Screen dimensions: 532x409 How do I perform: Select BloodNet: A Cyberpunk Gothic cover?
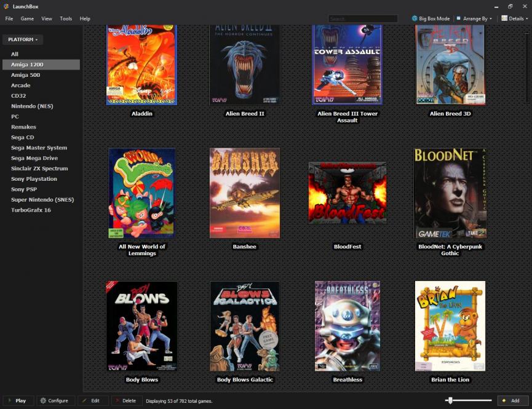point(450,193)
